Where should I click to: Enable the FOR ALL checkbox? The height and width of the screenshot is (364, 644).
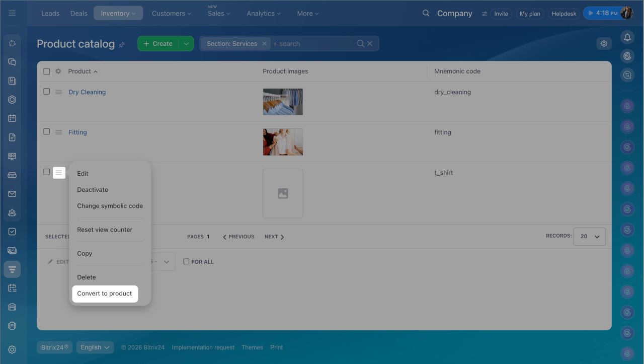pyautogui.click(x=186, y=262)
